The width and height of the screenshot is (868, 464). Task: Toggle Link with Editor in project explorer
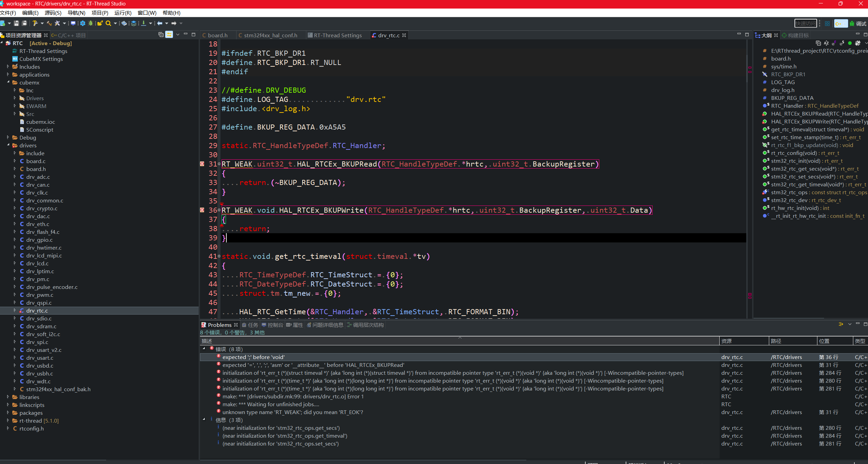click(x=169, y=35)
